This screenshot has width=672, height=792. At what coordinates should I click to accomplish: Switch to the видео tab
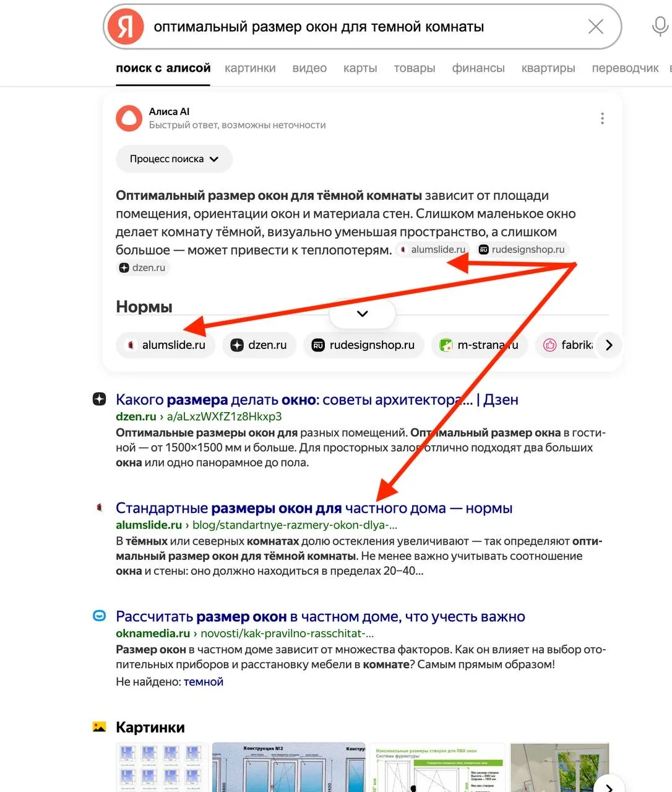(309, 68)
